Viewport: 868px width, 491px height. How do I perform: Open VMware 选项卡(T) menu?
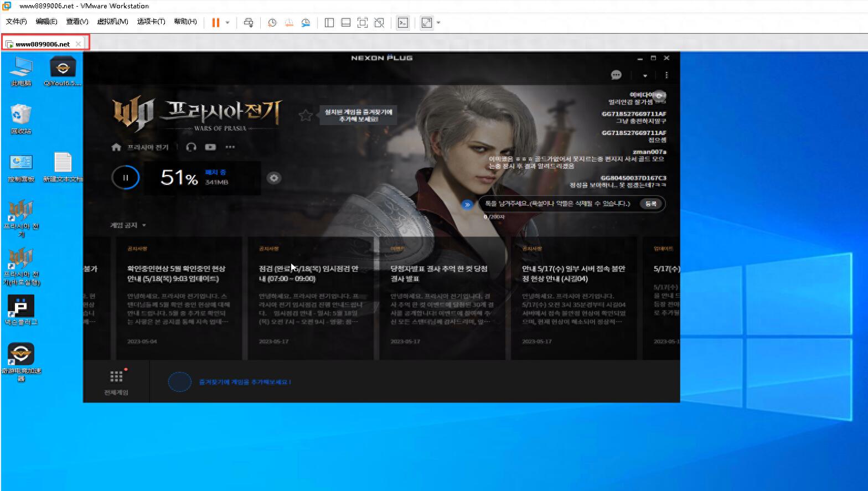pyautogui.click(x=151, y=22)
